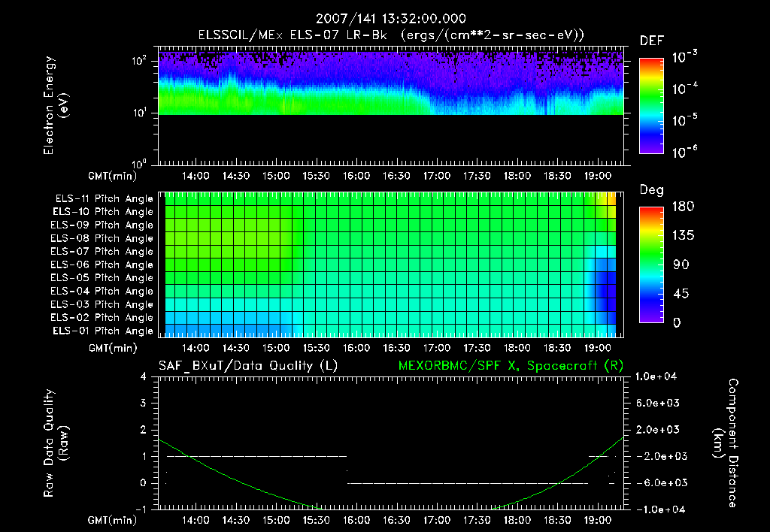Select ELS-08 Pitch Angle row label
The height and width of the screenshot is (532, 770).
pos(102,238)
